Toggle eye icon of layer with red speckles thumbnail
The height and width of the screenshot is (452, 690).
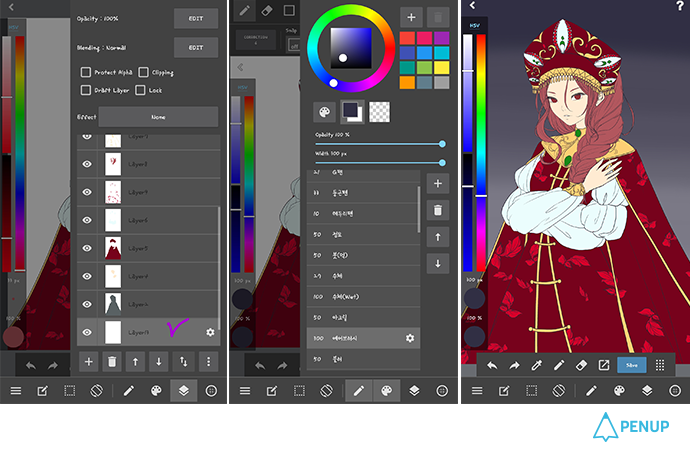pos(87,192)
